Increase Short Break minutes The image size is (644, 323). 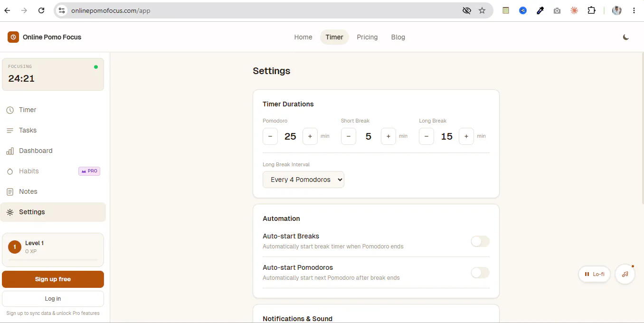click(x=388, y=136)
